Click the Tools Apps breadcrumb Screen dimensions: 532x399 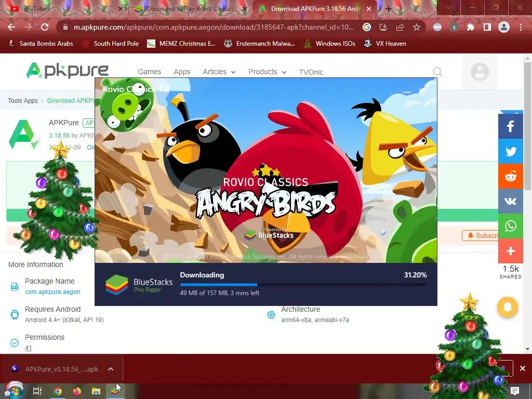pos(23,101)
